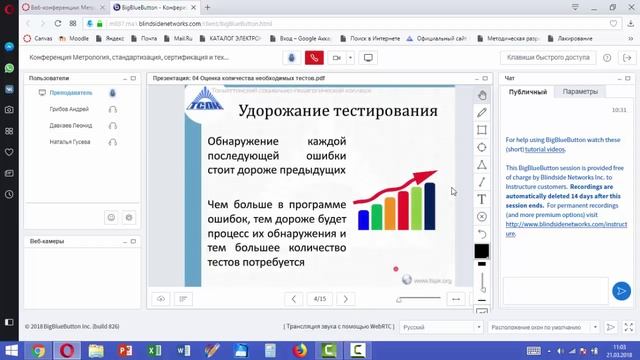Open the black drawing color swatch
This screenshot has height=360, width=640.
click(x=482, y=251)
